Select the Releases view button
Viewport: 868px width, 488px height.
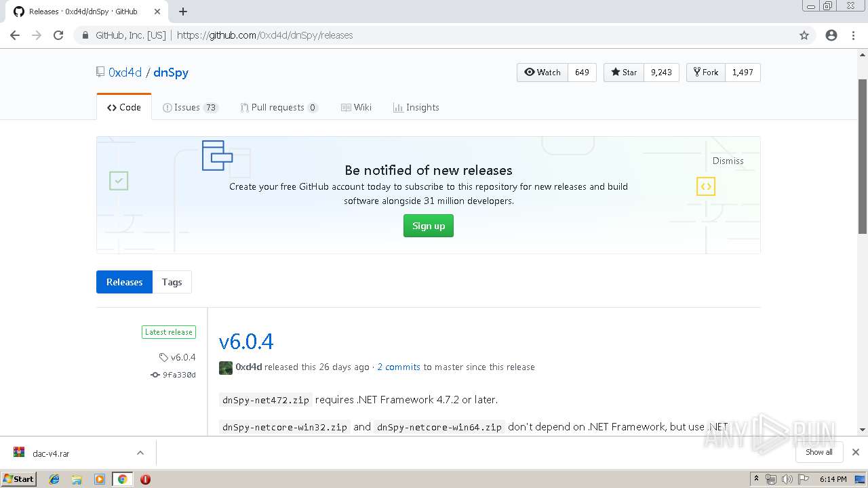[124, 282]
